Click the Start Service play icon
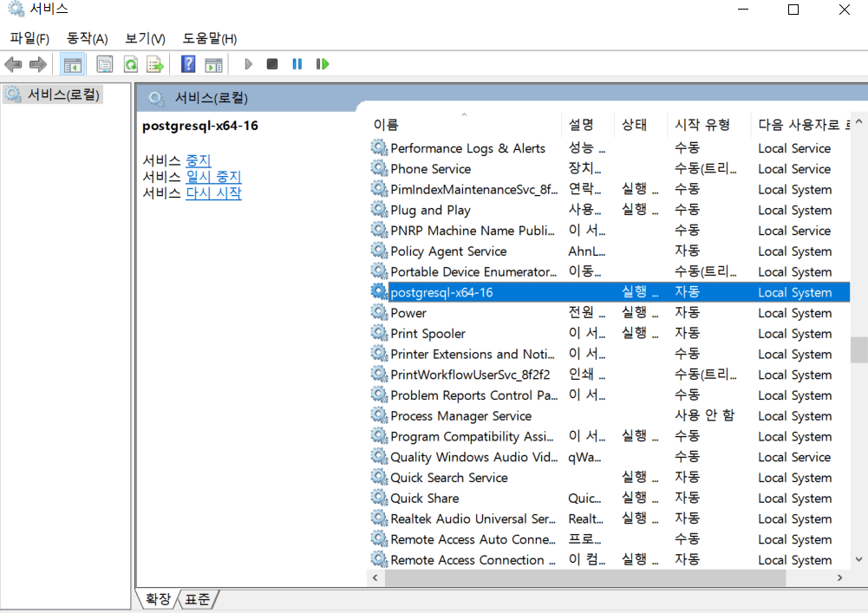The height and width of the screenshot is (613, 868). 249,64
